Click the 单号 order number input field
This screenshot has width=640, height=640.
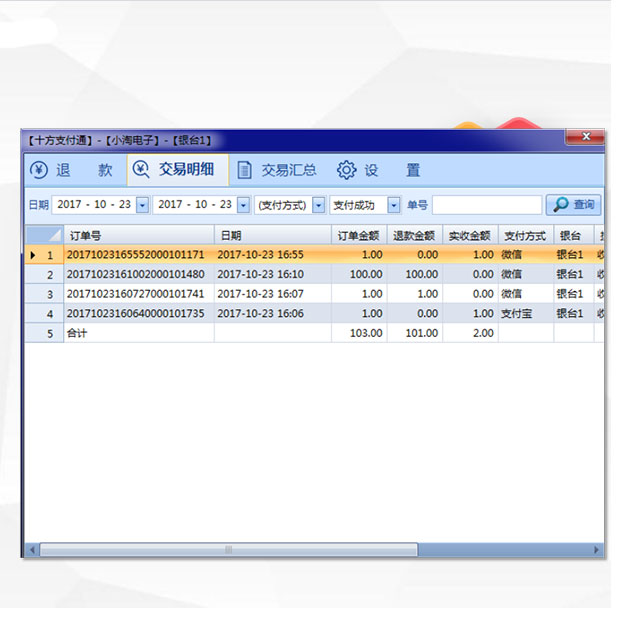[x=487, y=205]
